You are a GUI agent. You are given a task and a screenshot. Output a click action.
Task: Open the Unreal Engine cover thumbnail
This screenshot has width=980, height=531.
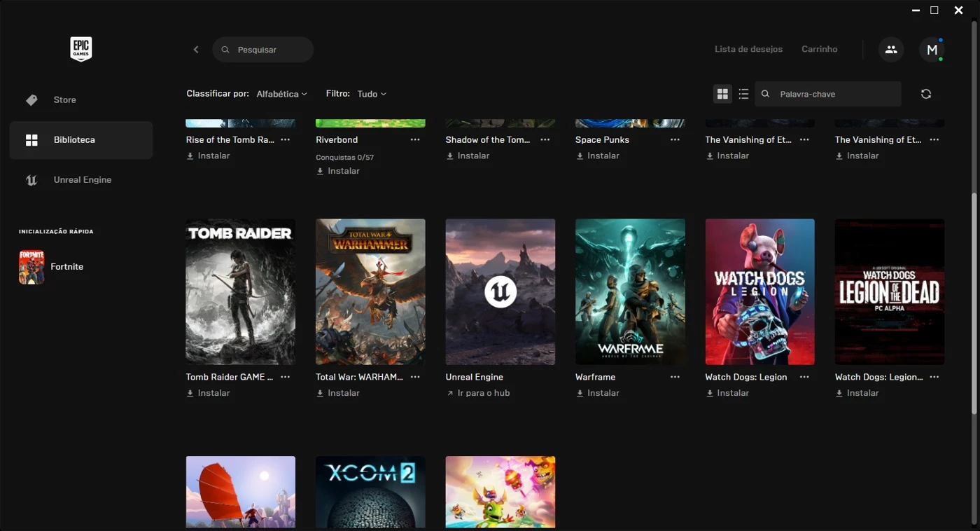(500, 292)
